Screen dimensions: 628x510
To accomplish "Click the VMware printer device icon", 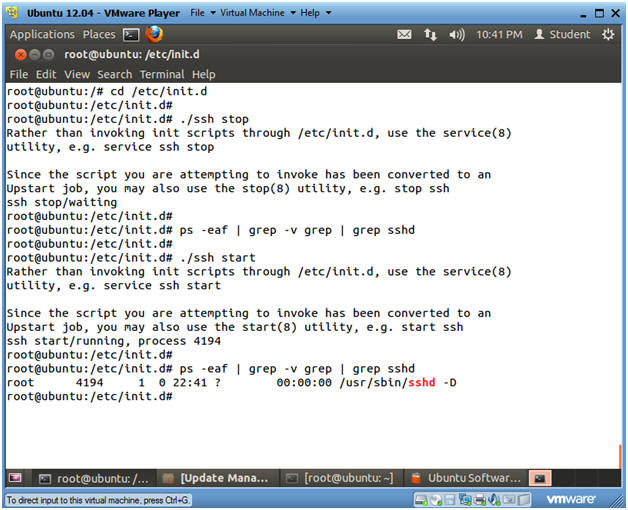I will (480, 500).
